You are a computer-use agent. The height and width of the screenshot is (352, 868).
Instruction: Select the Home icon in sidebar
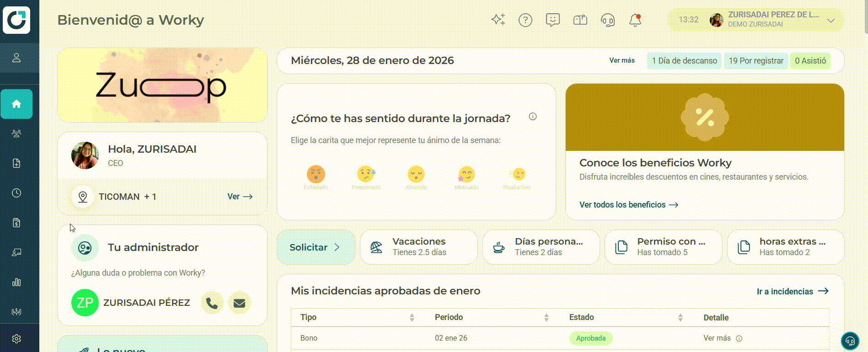(x=16, y=104)
